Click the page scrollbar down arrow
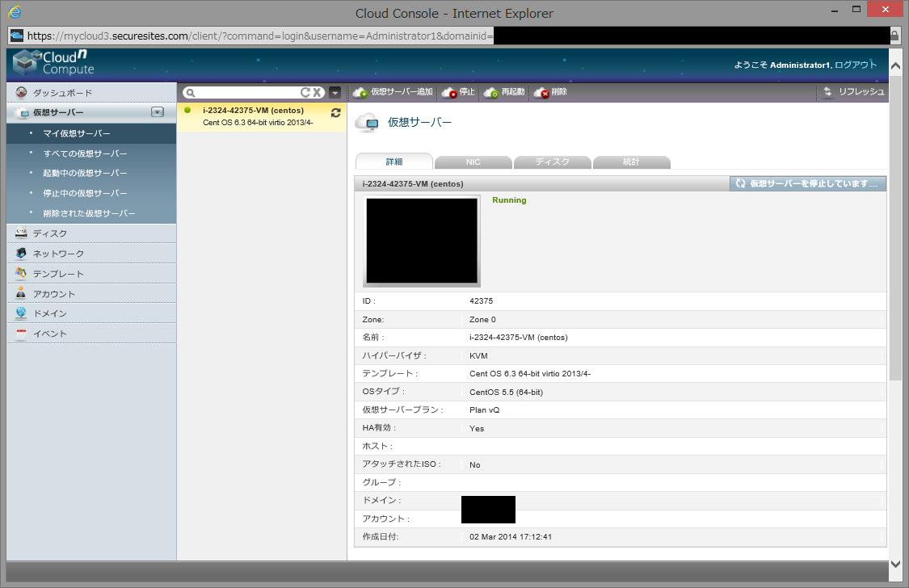 [x=895, y=564]
